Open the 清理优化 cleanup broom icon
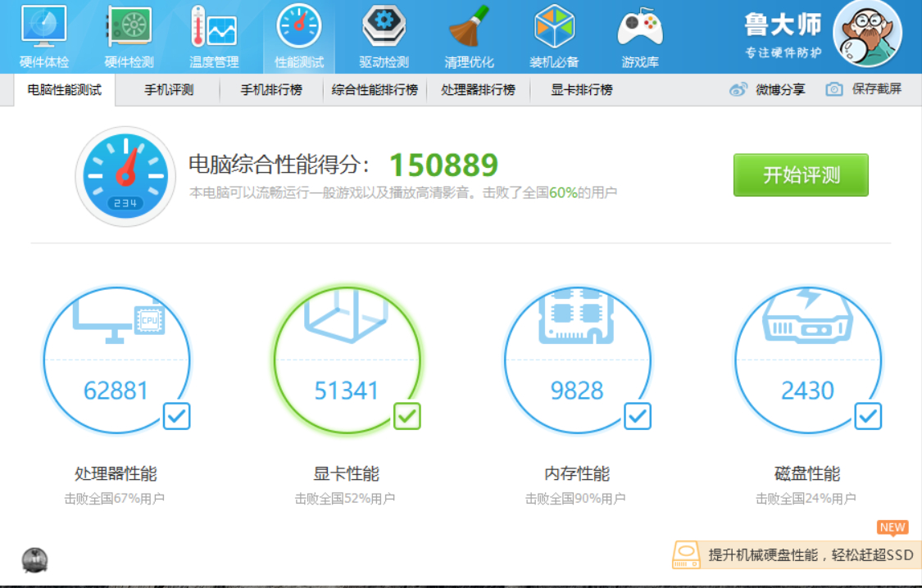Viewport: 922px width, 588px height. click(469, 26)
